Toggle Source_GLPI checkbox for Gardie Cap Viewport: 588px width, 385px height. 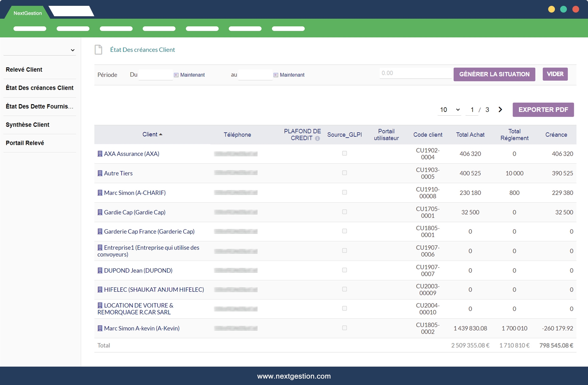(345, 212)
